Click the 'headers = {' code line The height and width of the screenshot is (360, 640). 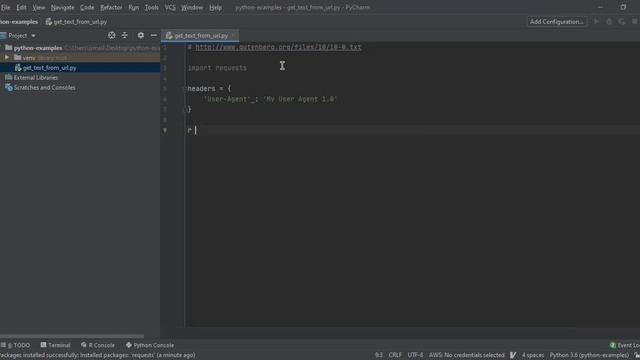pyautogui.click(x=209, y=89)
